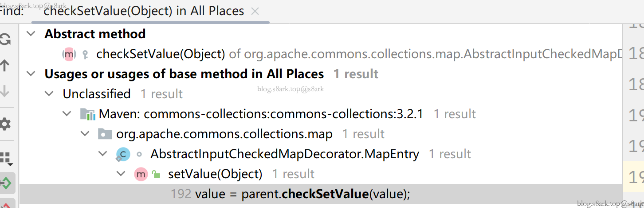The image size is (644, 208).
Task: Go to previous occurrence with up arrow
Action: point(4,66)
